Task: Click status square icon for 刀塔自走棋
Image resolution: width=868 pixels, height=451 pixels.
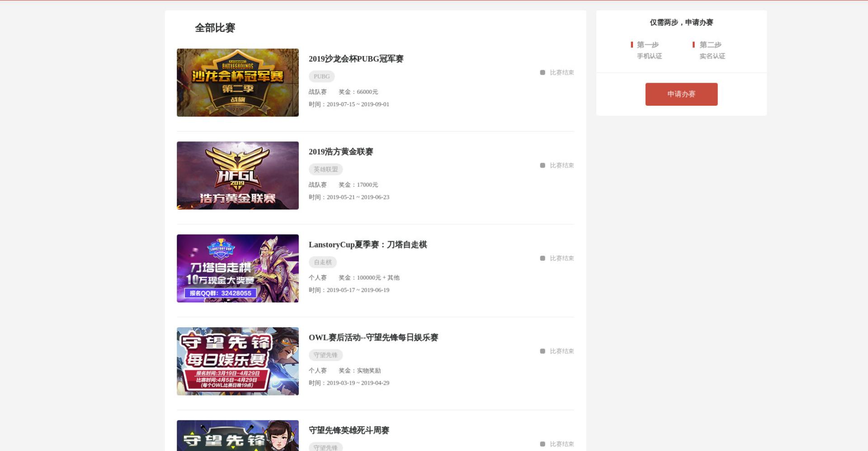Action: point(542,258)
